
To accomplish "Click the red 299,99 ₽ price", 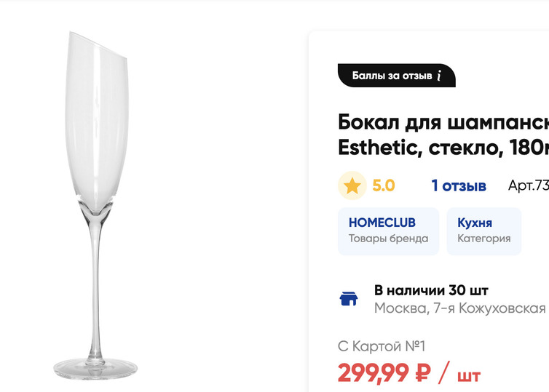I will 384,374.
